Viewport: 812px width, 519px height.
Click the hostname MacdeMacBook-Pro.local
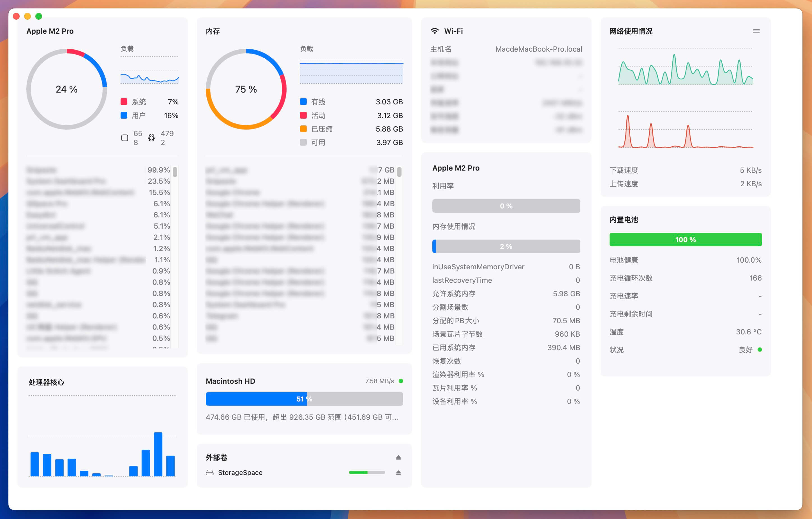pyautogui.click(x=538, y=49)
